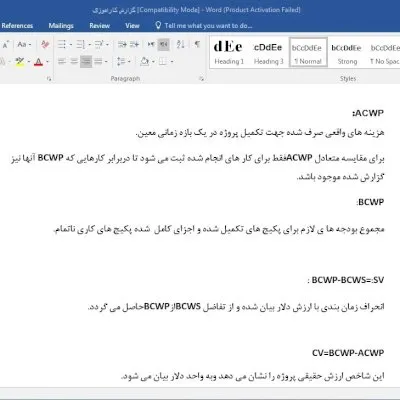Apply the Heading 1 style

[229, 52]
